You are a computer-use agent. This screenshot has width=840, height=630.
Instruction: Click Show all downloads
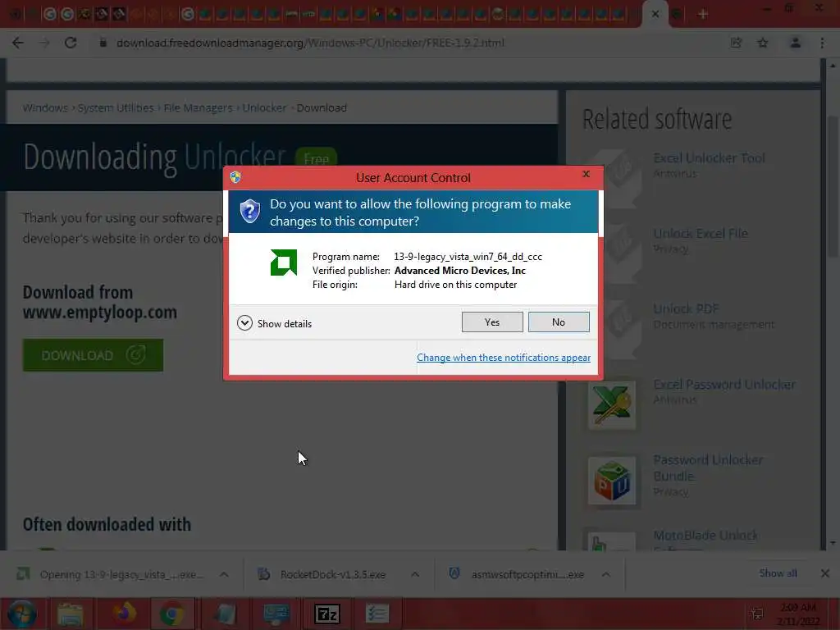[778, 573]
